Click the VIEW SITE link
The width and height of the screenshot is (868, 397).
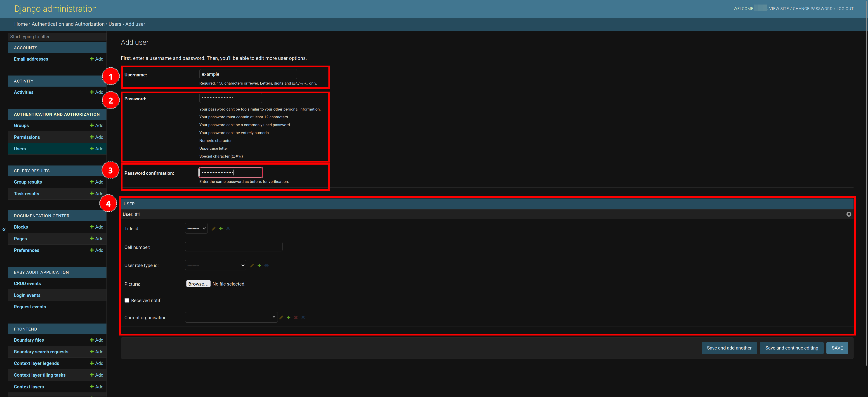pos(779,9)
